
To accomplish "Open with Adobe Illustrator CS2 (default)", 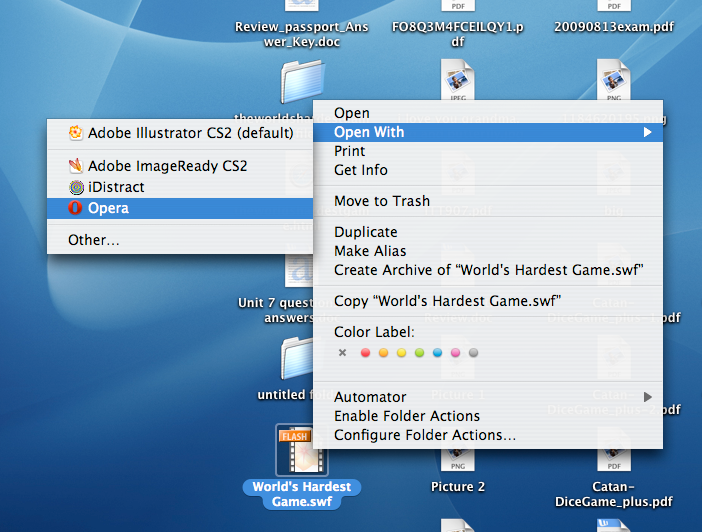I will click(180, 133).
